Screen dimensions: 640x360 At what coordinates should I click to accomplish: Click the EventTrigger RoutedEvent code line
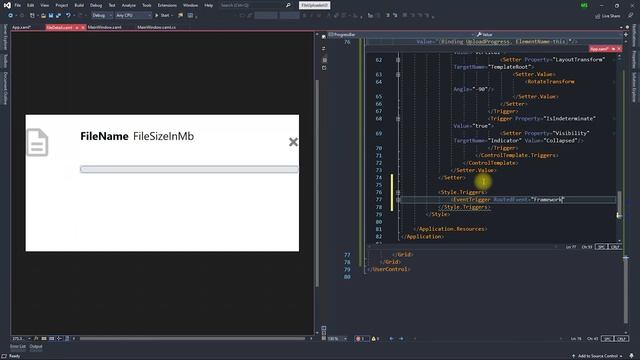pyautogui.click(x=508, y=200)
